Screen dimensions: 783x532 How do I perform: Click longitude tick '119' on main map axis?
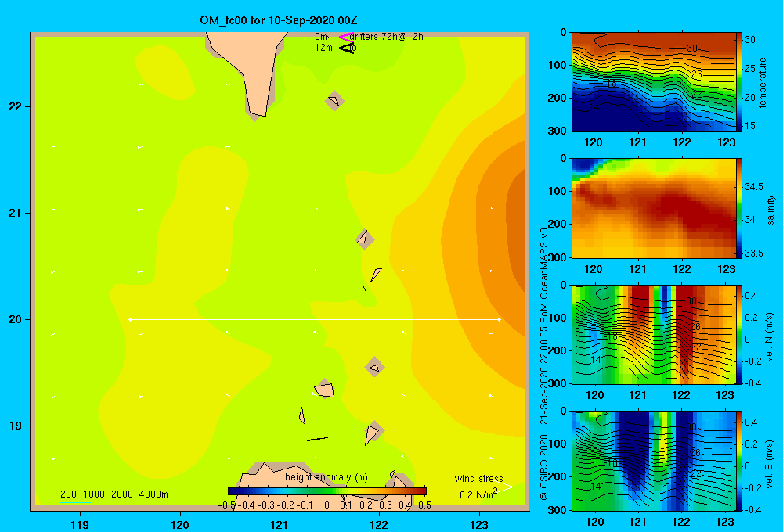coord(80,524)
